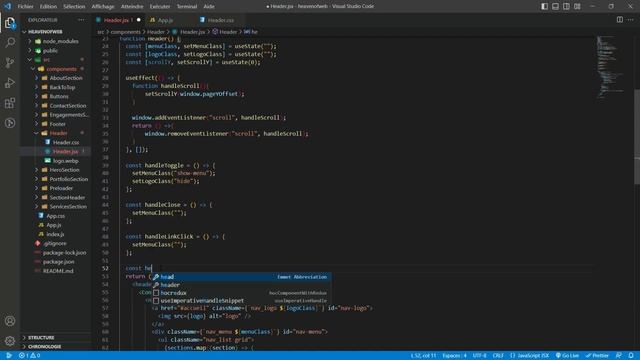Open index.js in explorer tree

[56, 234]
